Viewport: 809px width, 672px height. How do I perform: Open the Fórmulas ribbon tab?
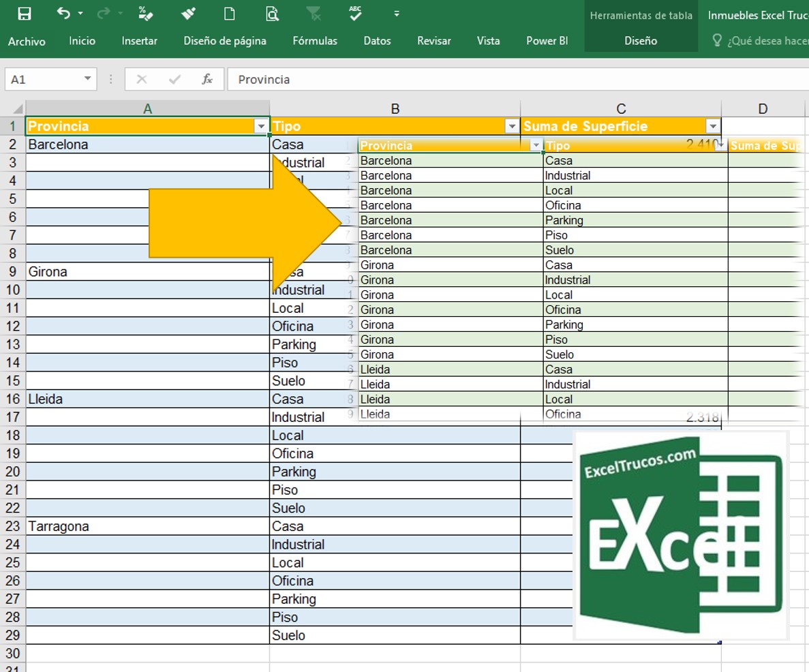click(x=315, y=41)
